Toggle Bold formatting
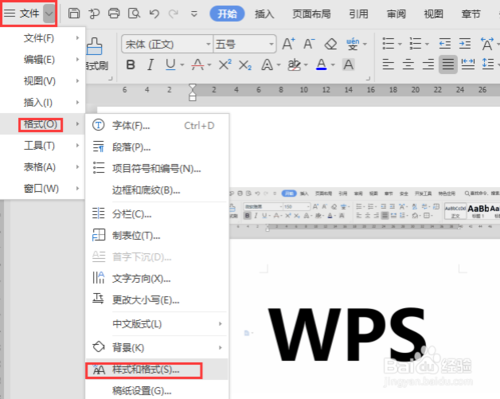Image resolution: width=500 pixels, height=399 pixels. click(131, 65)
